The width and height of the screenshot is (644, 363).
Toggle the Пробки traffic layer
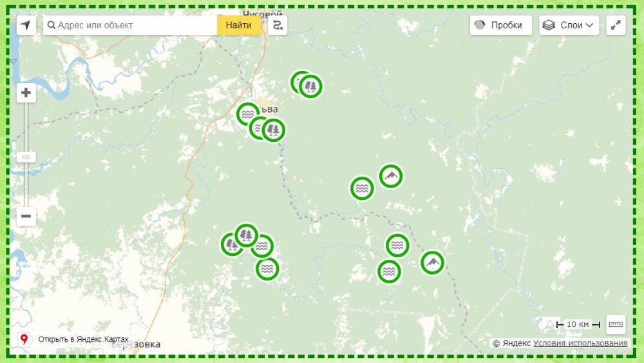(x=500, y=25)
